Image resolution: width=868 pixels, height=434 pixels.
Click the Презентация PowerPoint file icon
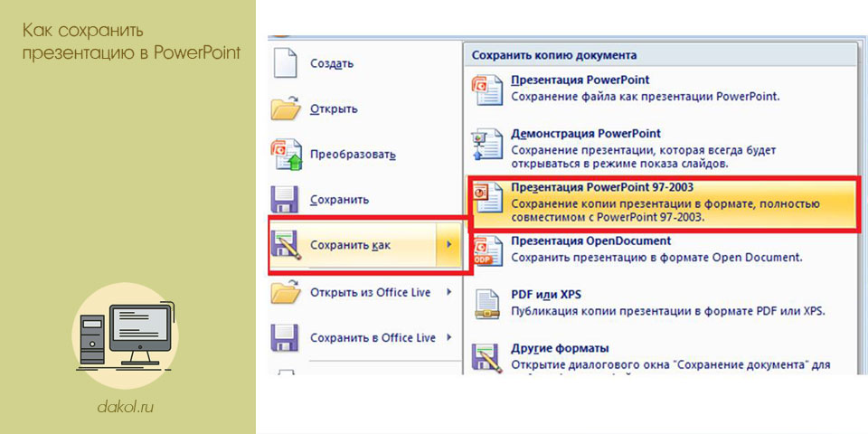[487, 90]
